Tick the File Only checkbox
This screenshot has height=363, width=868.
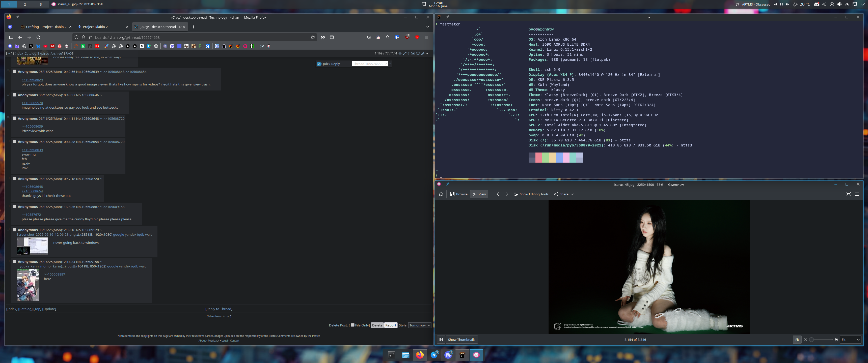(x=352, y=325)
